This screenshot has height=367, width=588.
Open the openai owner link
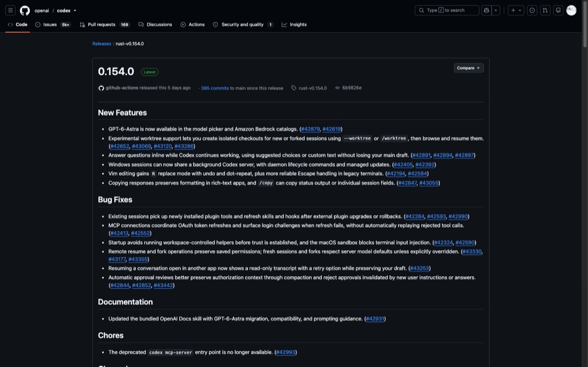42,10
